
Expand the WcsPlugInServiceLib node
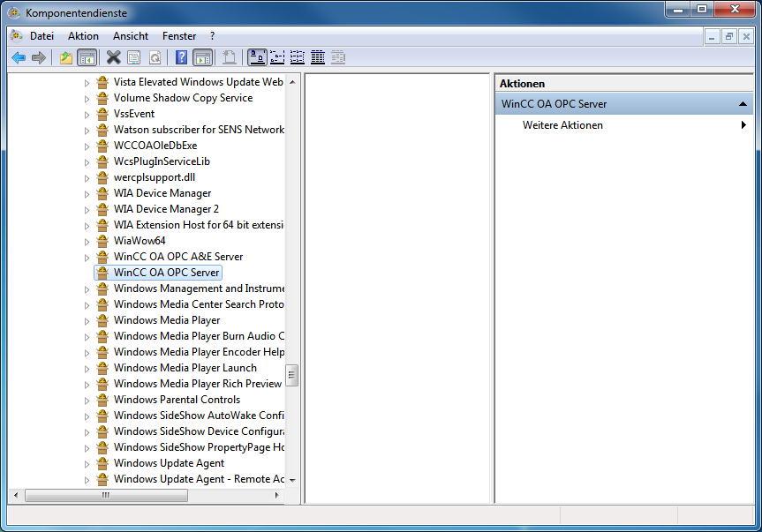point(87,162)
